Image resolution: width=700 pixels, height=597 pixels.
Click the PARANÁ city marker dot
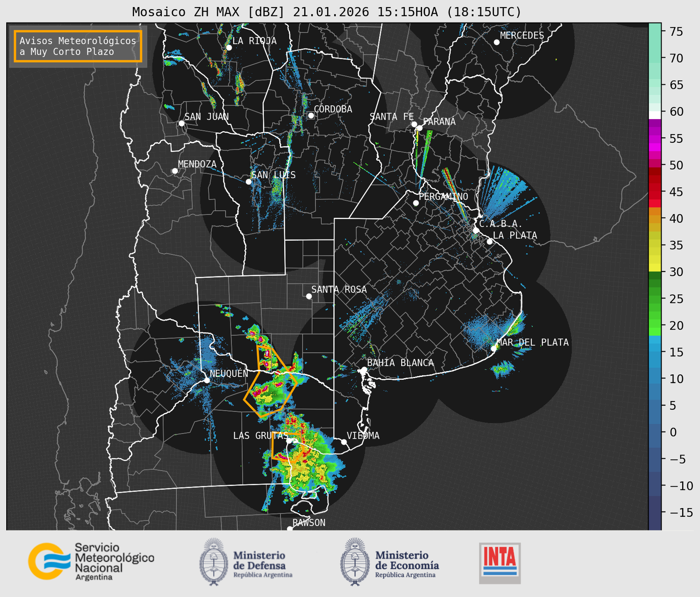pyautogui.click(x=420, y=128)
